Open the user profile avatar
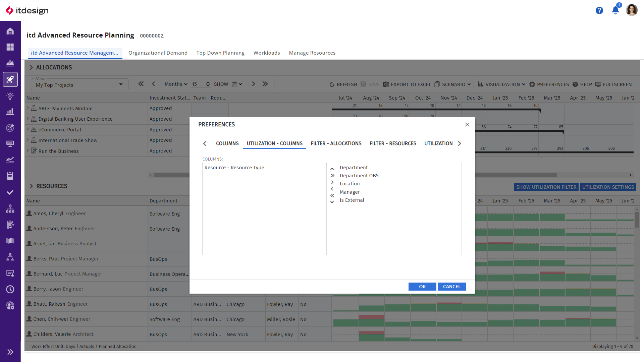Viewport: 644px width, 362px height. (632, 10)
